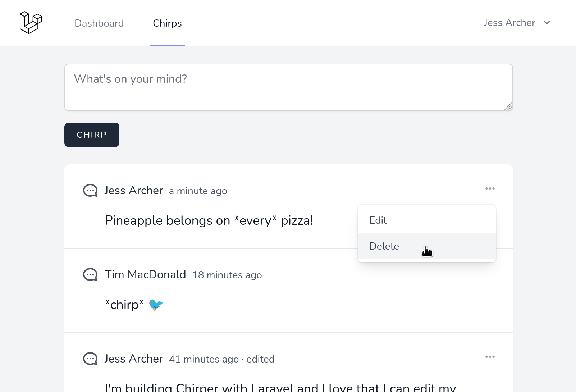Click the "Pineapple belongs on *every* pizza!" message

pos(209,220)
